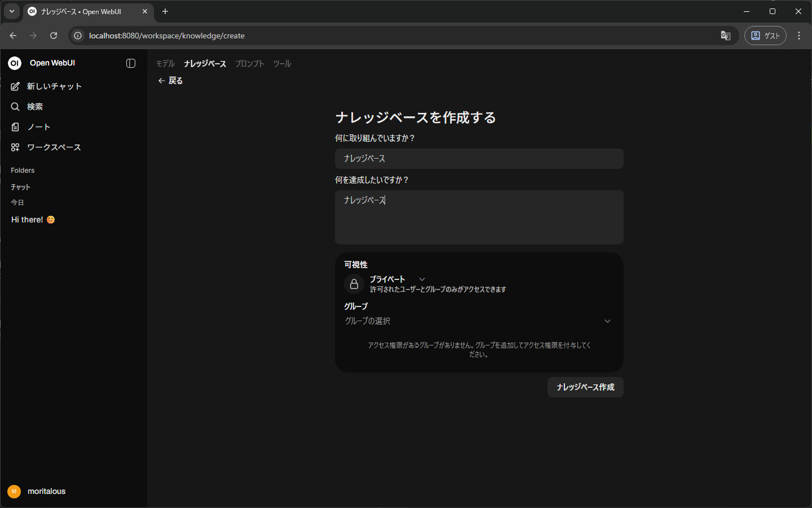Click the site information icon in address bar

click(x=78, y=36)
